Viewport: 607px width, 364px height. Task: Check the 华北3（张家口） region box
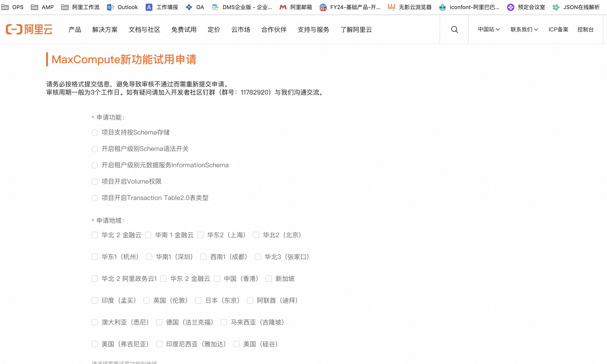pyautogui.click(x=258, y=257)
